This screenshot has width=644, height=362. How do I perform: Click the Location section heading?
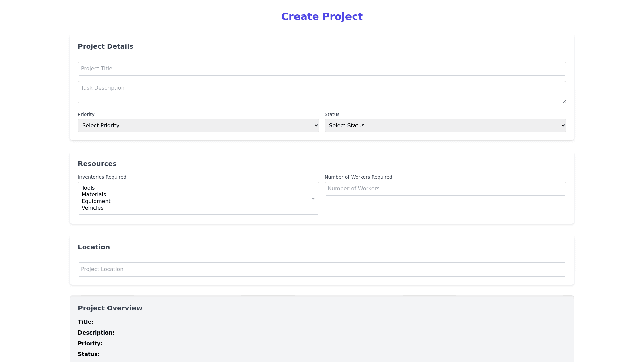94,247
